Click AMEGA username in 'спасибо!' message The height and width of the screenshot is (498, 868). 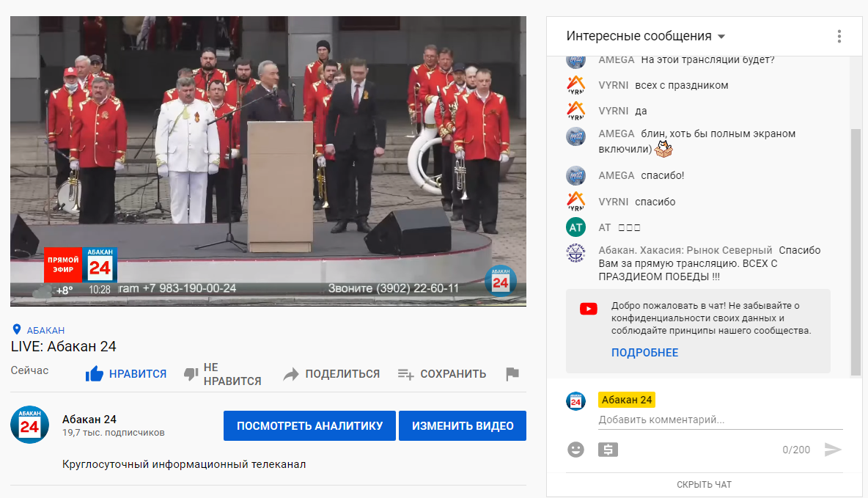pyautogui.click(x=616, y=175)
